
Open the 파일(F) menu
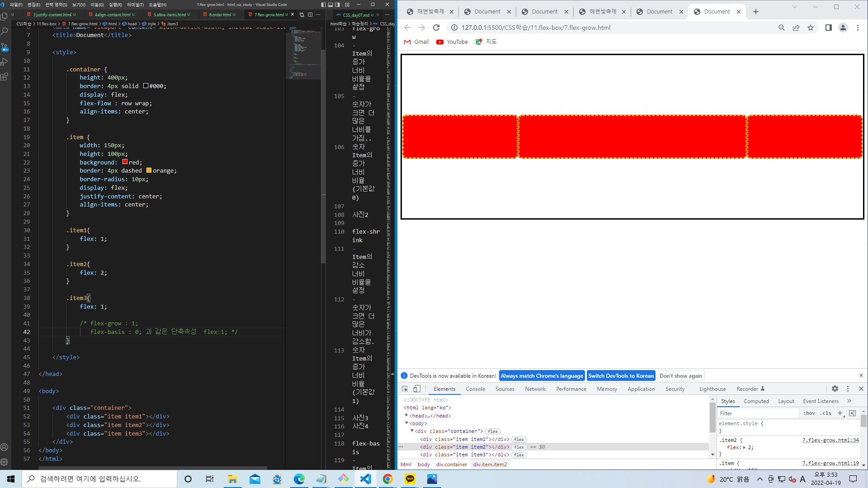coord(16,5)
